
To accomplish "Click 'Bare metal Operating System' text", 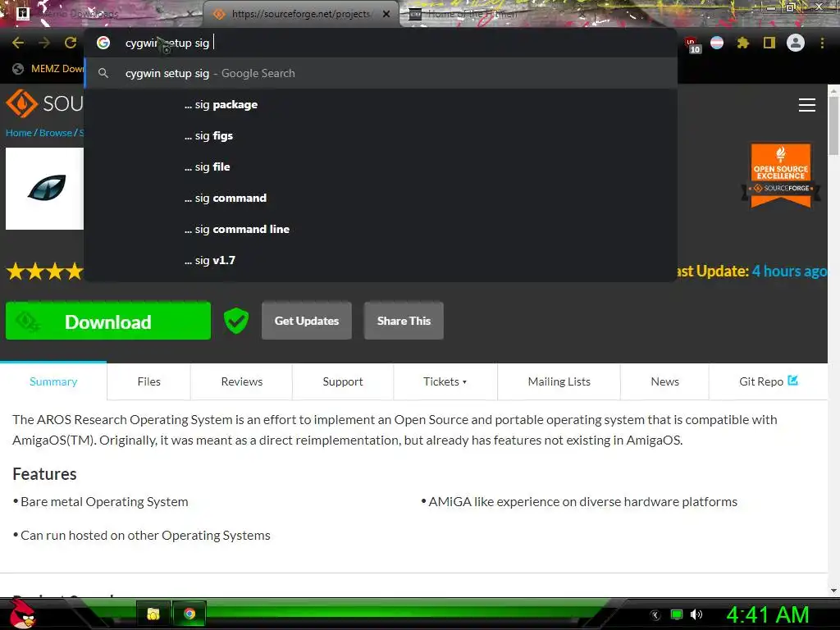I will point(104,502).
